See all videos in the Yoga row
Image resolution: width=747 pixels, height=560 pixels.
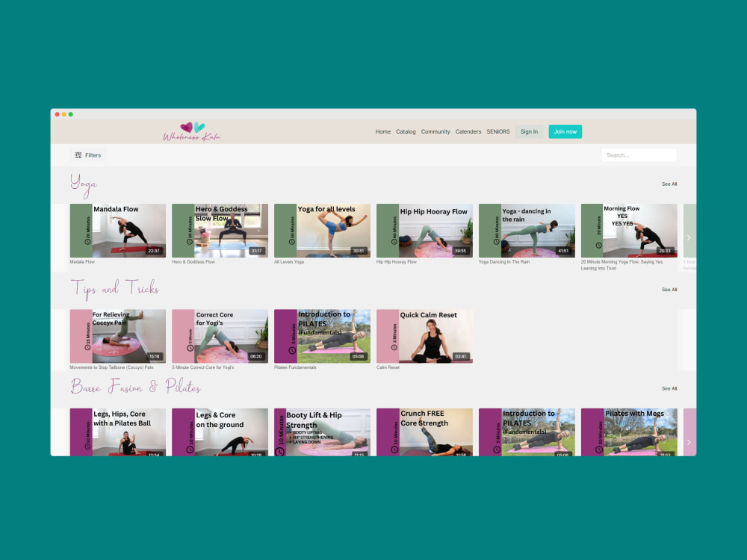coord(669,184)
